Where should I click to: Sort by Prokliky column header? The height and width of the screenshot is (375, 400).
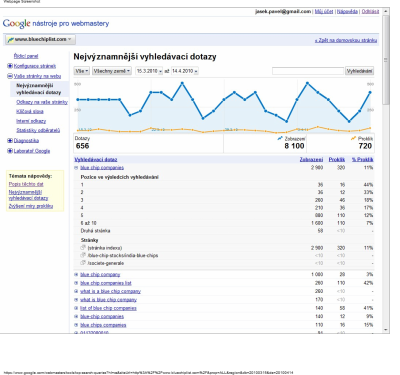(x=337, y=160)
